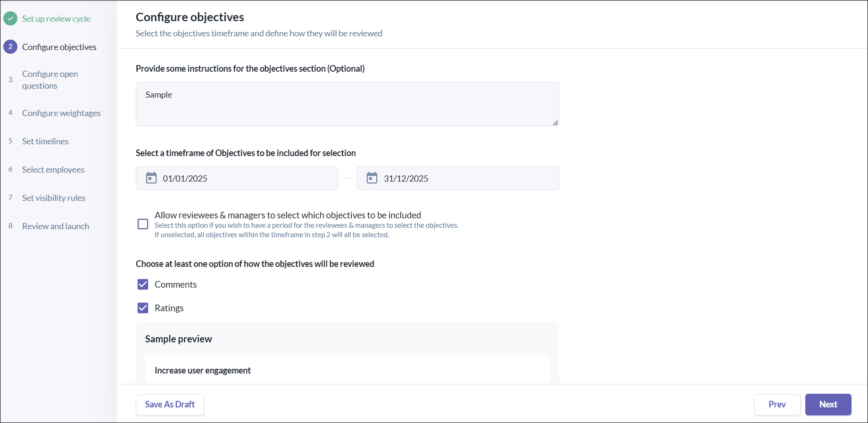The height and width of the screenshot is (423, 868).
Task: Enable reviewees and managers objective selection checkbox
Action: pyautogui.click(x=143, y=224)
